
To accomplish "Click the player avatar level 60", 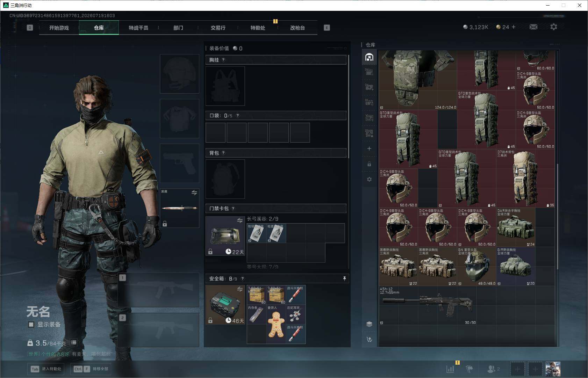I will 553,369.
